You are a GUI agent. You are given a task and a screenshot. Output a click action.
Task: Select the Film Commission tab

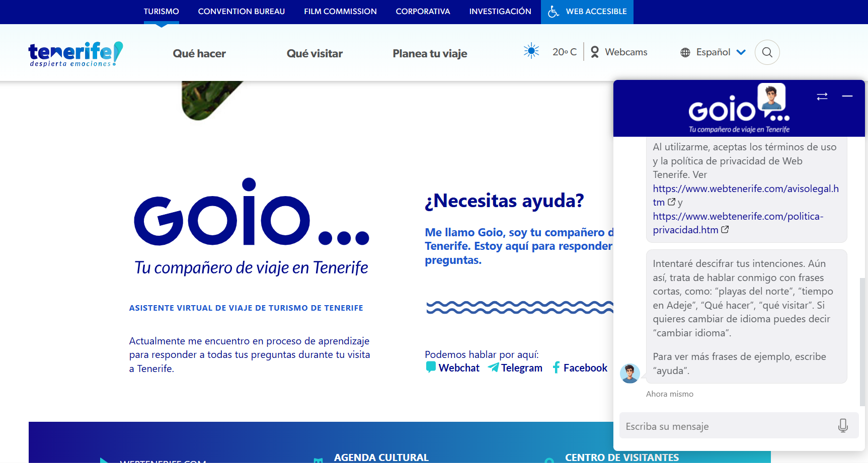340,12
